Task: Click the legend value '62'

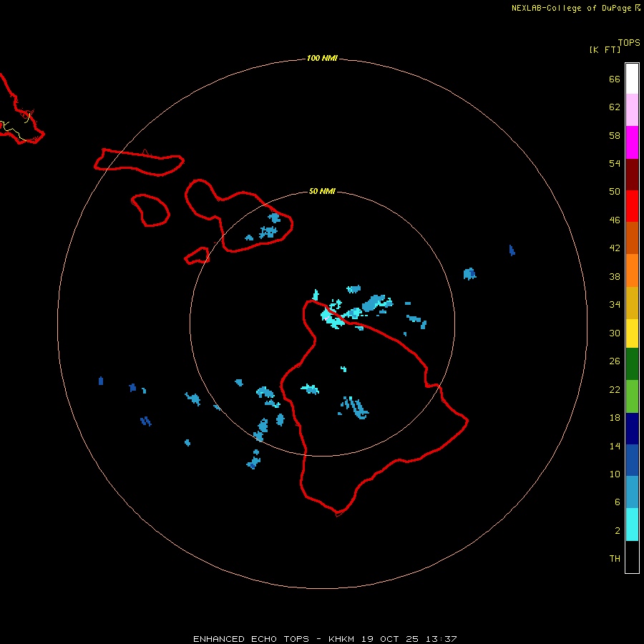Action: [x=615, y=107]
